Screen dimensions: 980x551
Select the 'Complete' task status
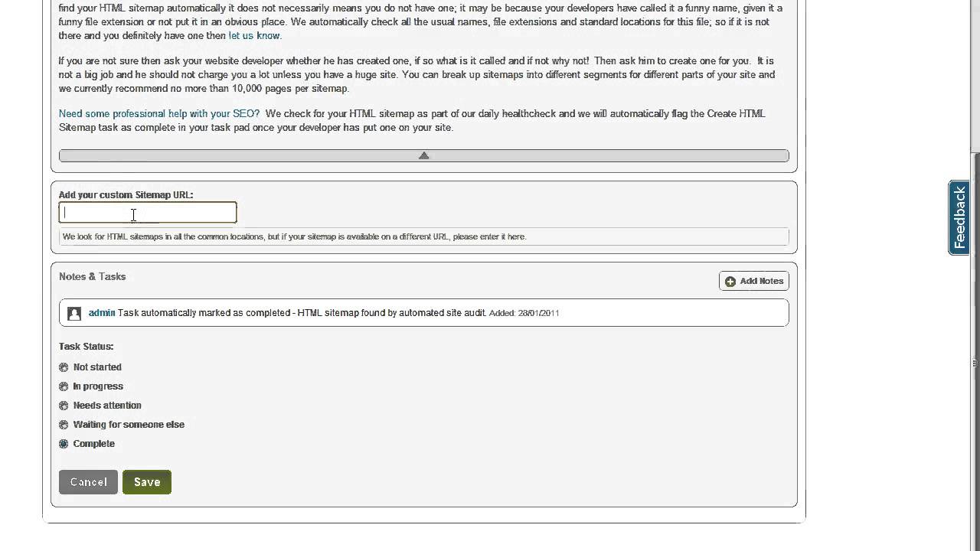pyautogui.click(x=64, y=444)
